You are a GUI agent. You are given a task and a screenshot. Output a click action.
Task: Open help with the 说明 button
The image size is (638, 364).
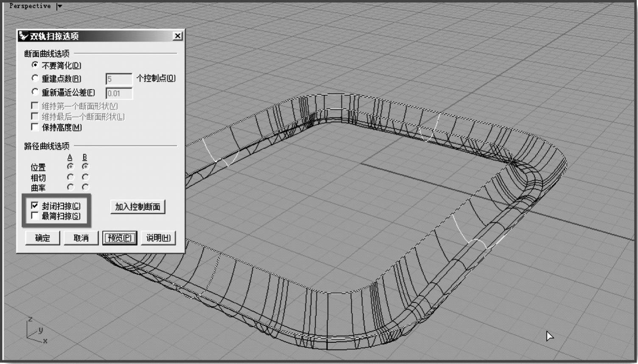158,238
